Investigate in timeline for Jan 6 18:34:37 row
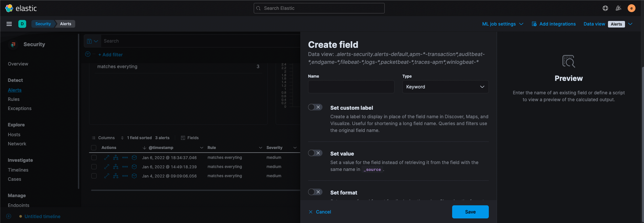Screen dimensions: 644x223 point(134,158)
